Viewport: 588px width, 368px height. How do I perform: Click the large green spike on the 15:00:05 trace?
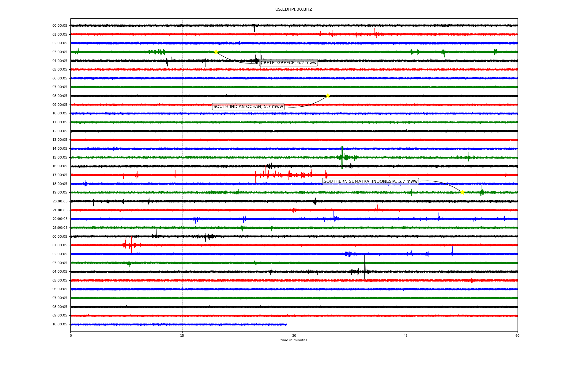(342, 157)
